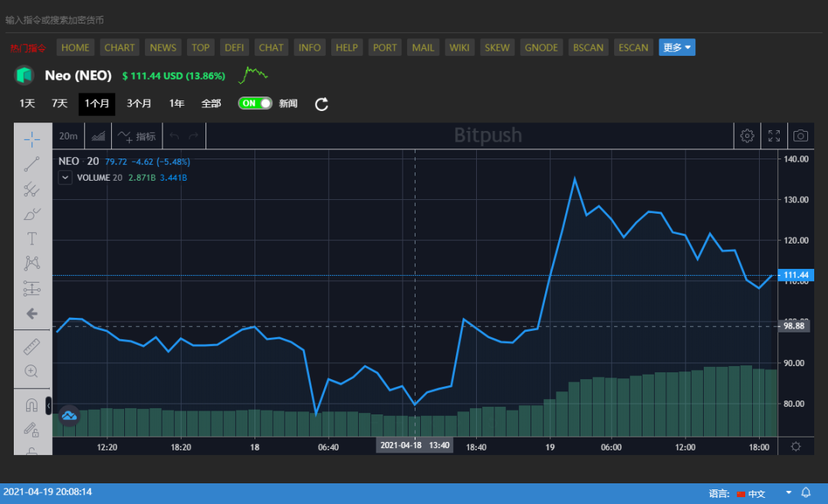Viewport: 828px width, 504px height.
Task: Open the language 中文 dropdown
Action: point(764,493)
